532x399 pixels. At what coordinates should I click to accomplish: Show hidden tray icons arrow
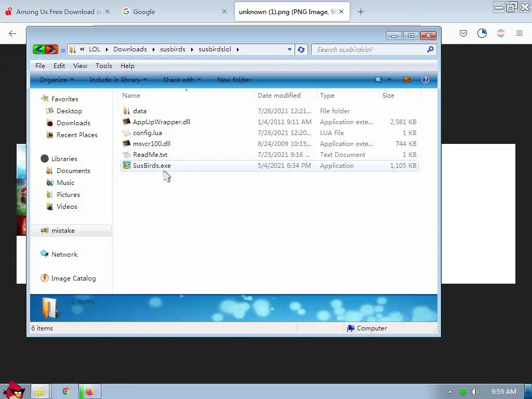[x=450, y=392]
